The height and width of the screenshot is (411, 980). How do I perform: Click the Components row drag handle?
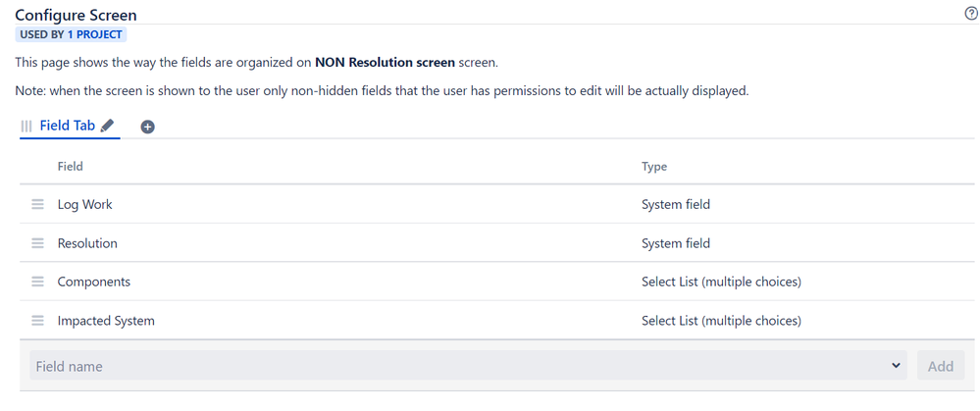[x=38, y=282]
